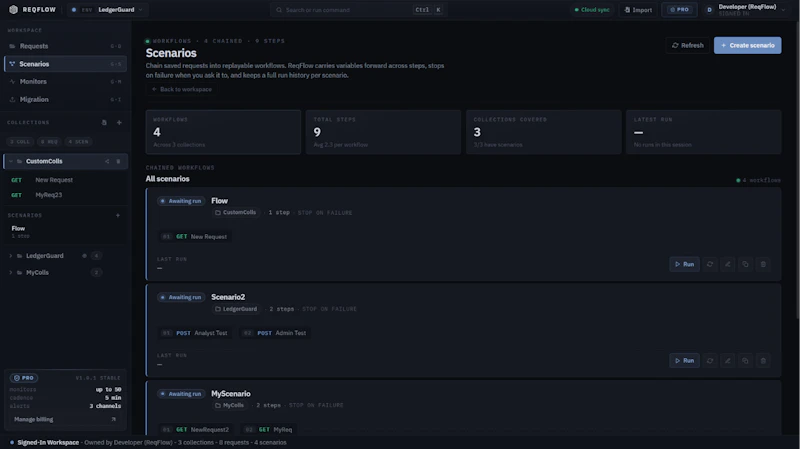The width and height of the screenshot is (800, 449).
Task: Run Scenario2
Action: coord(684,361)
